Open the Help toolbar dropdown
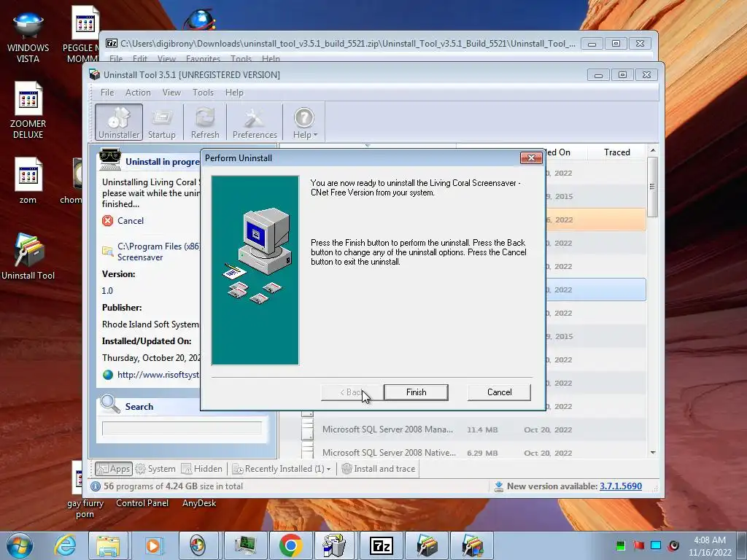Viewport: 747px width, 560px height. (304, 122)
